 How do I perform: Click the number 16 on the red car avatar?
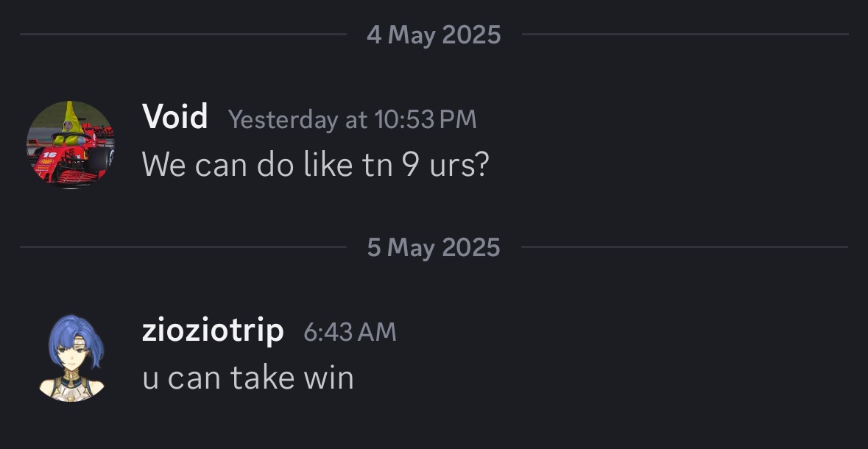pos(49,155)
